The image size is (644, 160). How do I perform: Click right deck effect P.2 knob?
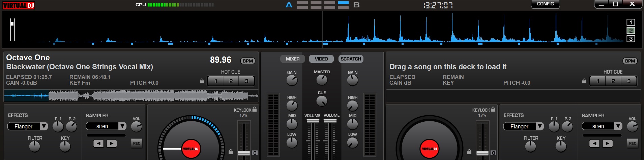[x=567, y=127]
